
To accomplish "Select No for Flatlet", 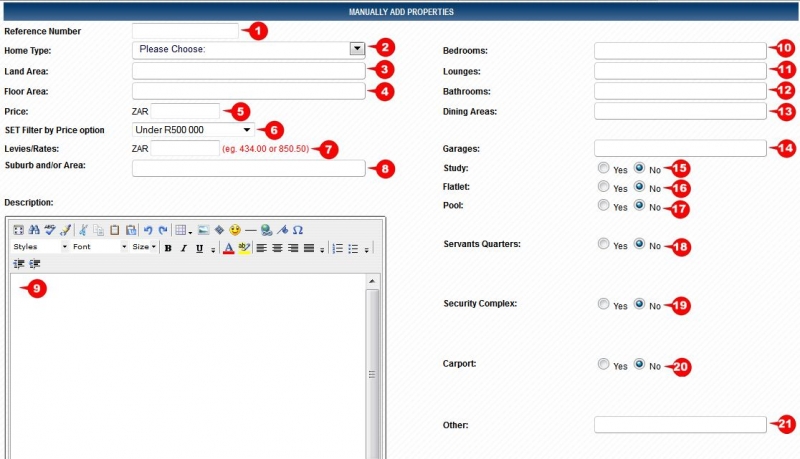I will click(639, 187).
